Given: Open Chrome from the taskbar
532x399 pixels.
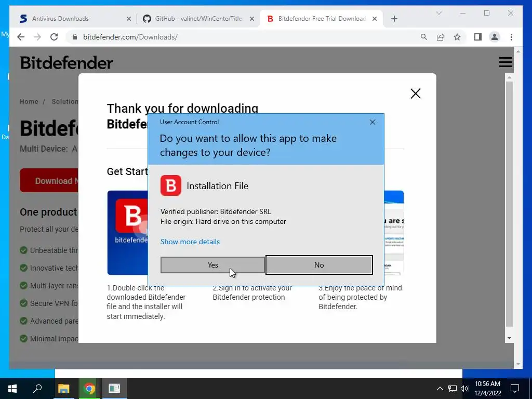Looking at the screenshot, I should pos(89,389).
